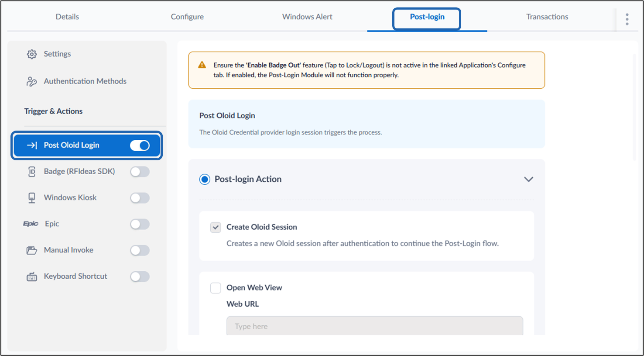Select the Post-login tab

427,17
